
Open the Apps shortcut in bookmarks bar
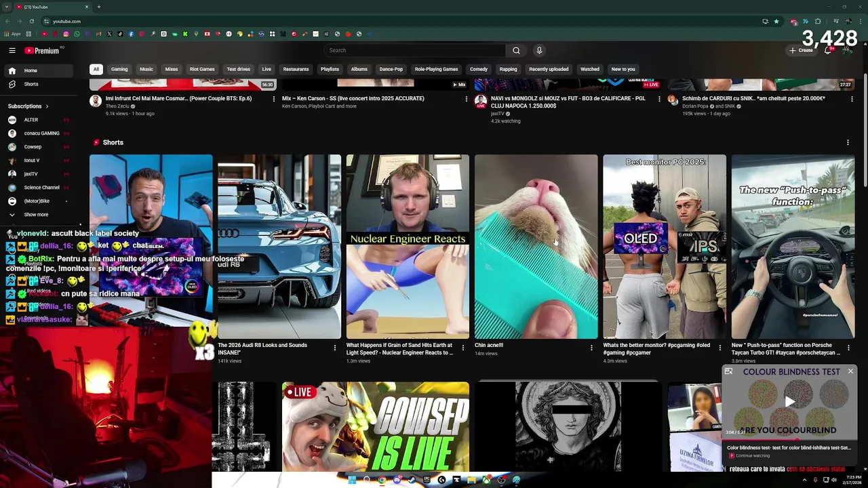click(x=13, y=34)
